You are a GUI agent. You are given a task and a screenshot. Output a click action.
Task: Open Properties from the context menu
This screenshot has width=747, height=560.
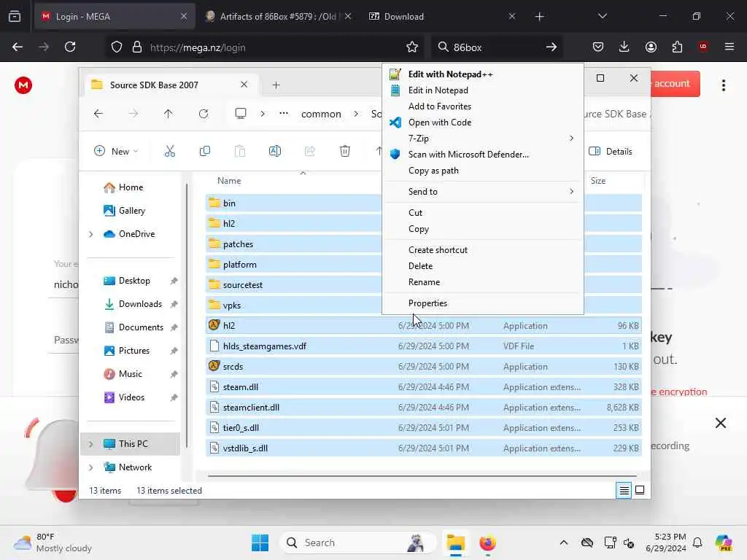click(483, 303)
